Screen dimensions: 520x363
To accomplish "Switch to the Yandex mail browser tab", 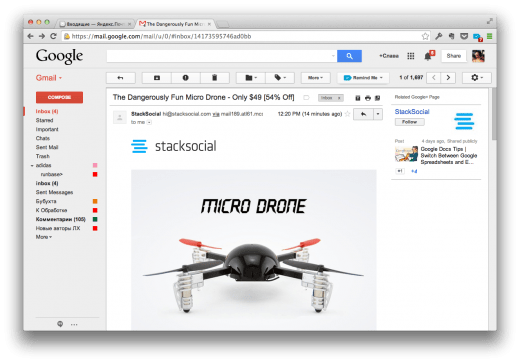I will [x=95, y=24].
